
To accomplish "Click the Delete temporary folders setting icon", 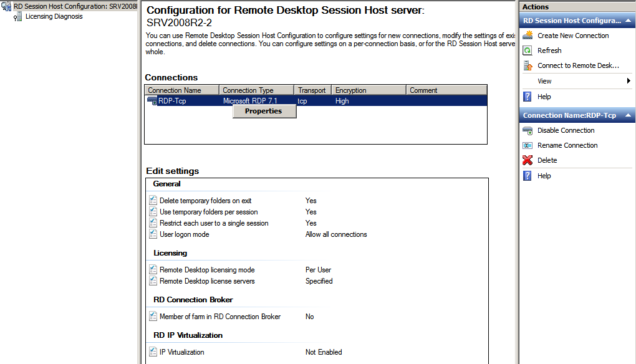I will (x=153, y=200).
